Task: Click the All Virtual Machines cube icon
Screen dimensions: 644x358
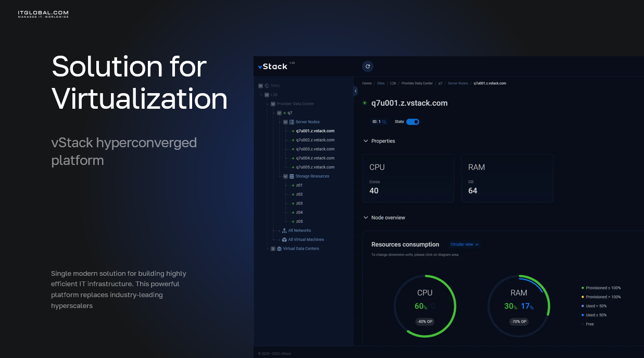Action: 284,239
